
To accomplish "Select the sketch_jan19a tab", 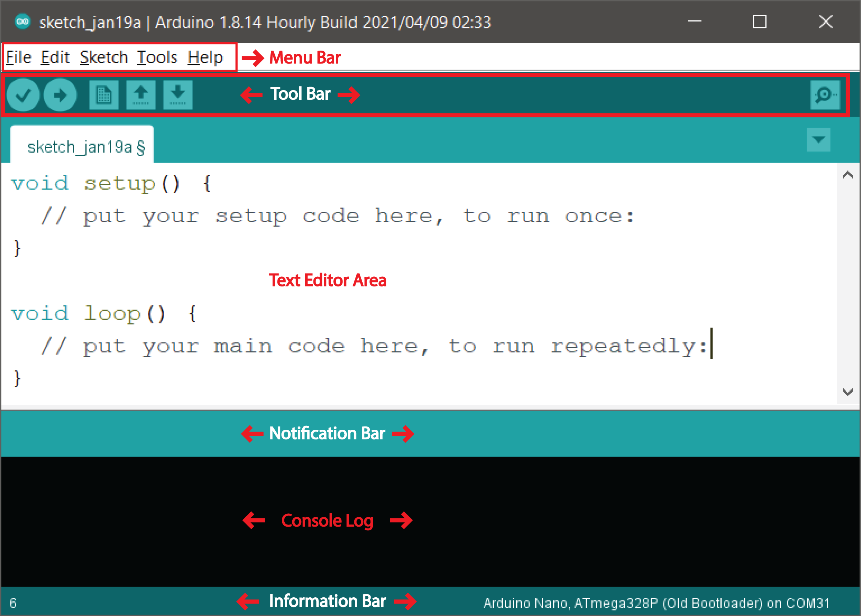I will pos(82,145).
